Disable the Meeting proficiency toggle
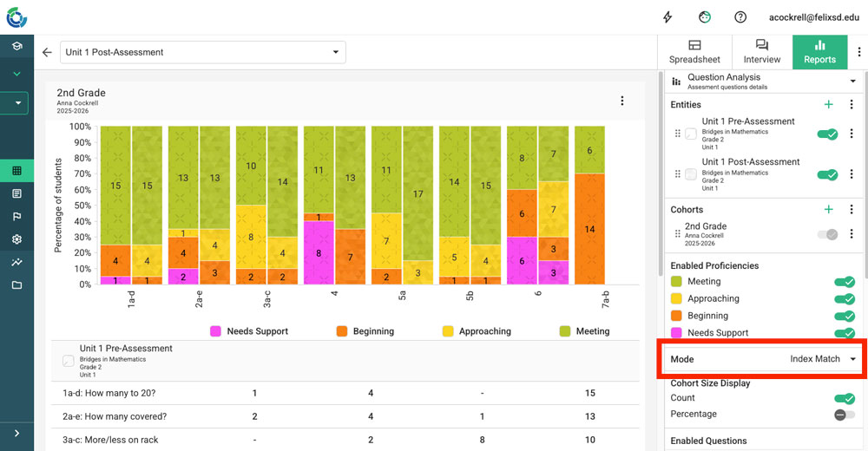This screenshot has width=868, height=451. pos(844,282)
